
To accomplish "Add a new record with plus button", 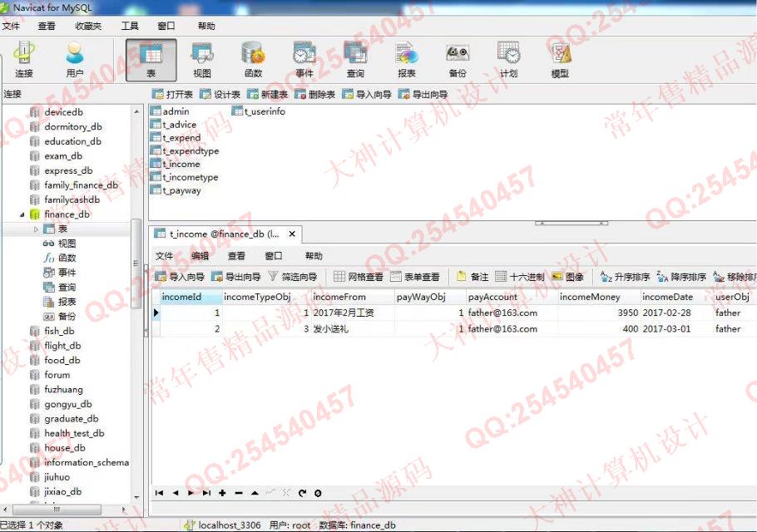I will [x=222, y=493].
